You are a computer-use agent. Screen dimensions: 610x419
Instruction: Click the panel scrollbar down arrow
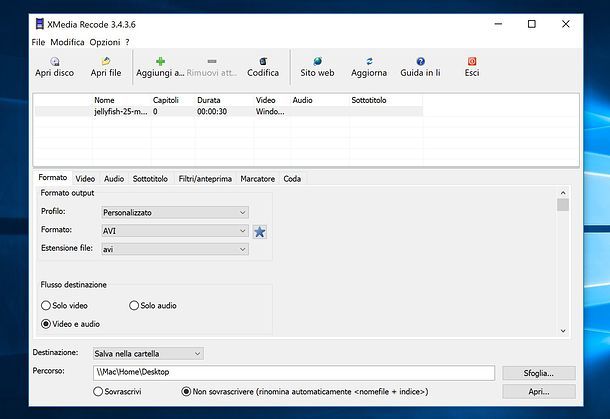563,331
